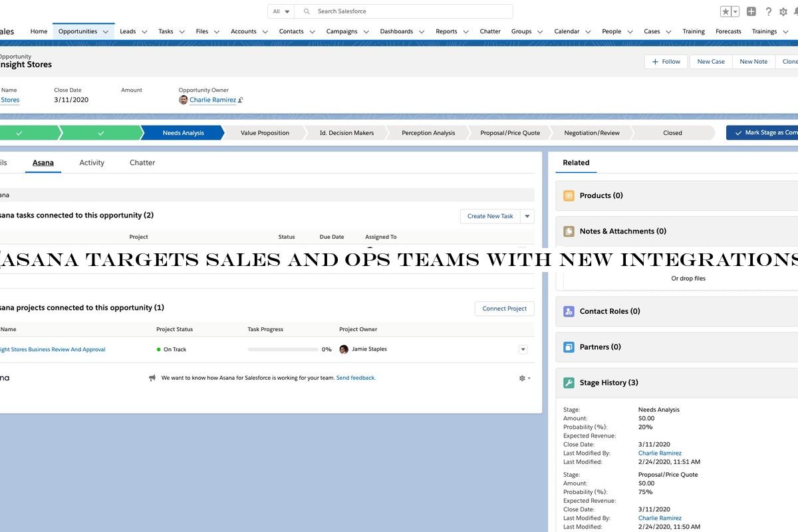Switch to the Asana tab

tap(43, 163)
